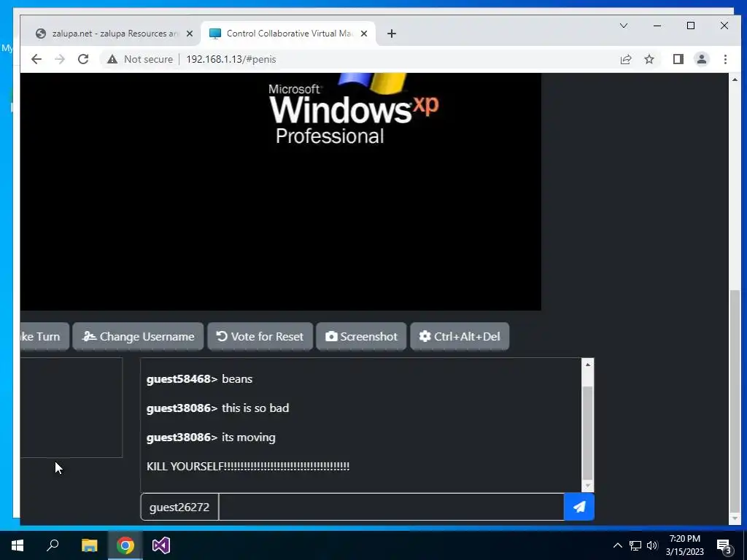Click inside the Windows XP VM display
Image resolution: width=747 pixels, height=560 pixels.
click(281, 192)
